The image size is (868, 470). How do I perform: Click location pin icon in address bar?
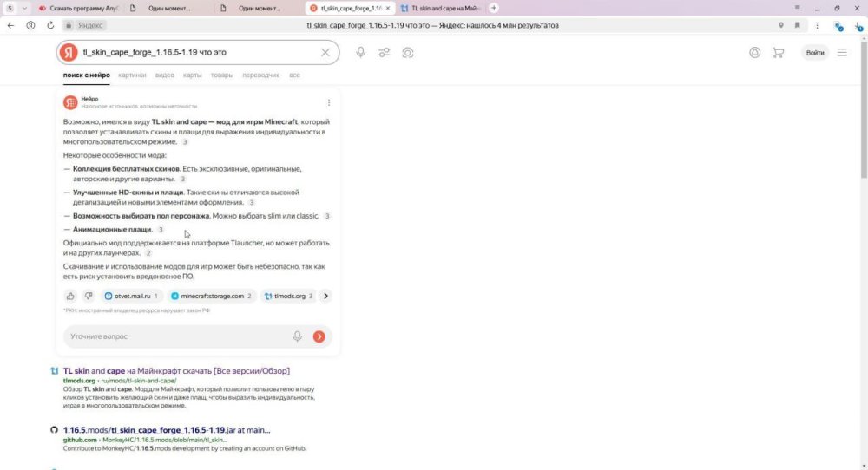[x=780, y=25]
